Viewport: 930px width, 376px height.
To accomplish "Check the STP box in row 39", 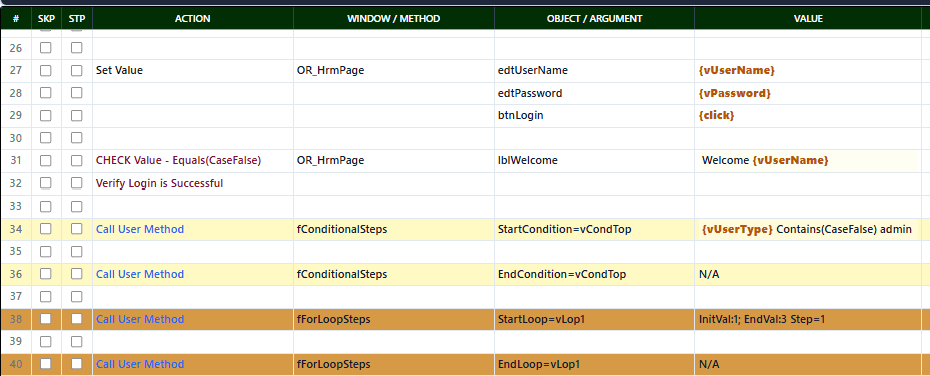I will click(x=77, y=342).
